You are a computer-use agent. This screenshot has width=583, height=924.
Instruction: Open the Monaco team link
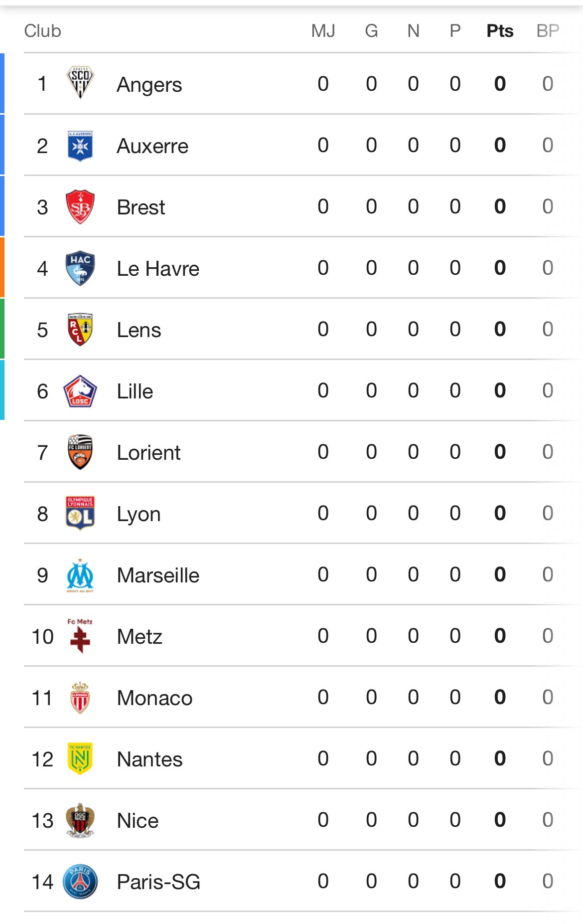tap(154, 698)
